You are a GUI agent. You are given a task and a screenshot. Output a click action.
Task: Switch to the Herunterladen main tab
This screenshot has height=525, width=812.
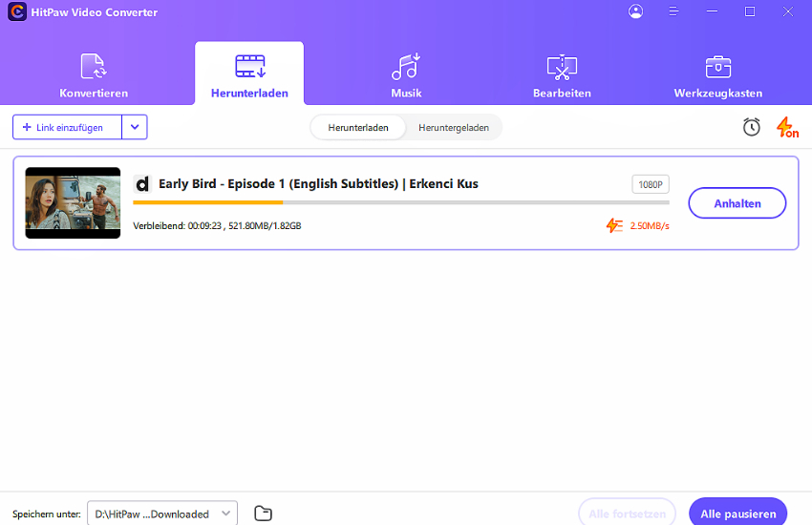coord(249,75)
